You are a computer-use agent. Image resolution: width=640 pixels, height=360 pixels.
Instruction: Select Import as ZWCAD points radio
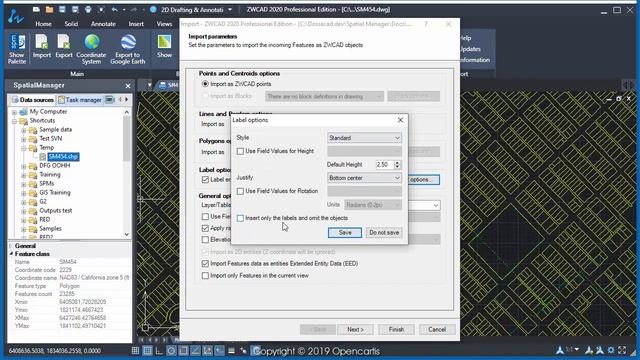205,84
